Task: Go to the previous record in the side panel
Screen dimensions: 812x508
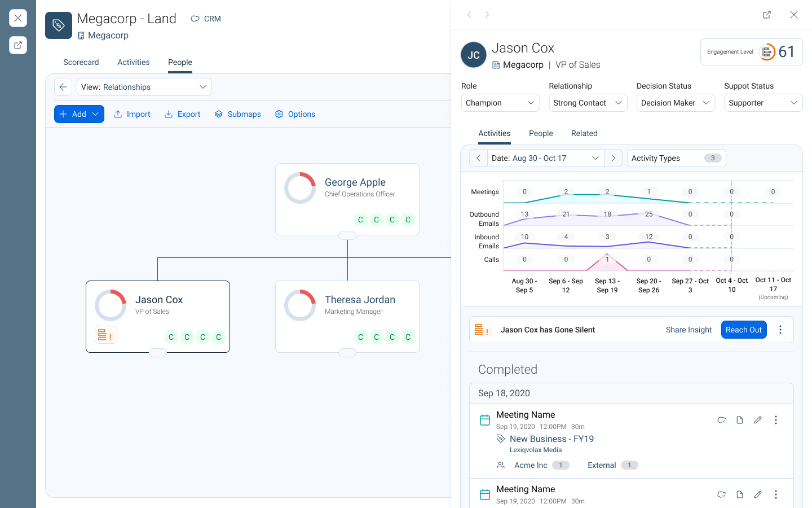Action: [x=469, y=15]
